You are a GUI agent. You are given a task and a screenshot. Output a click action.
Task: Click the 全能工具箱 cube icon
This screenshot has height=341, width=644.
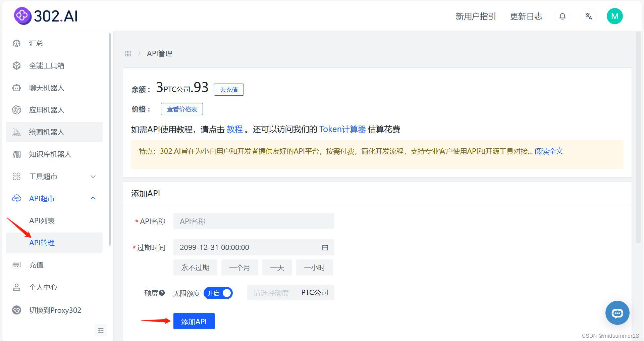[16, 65]
